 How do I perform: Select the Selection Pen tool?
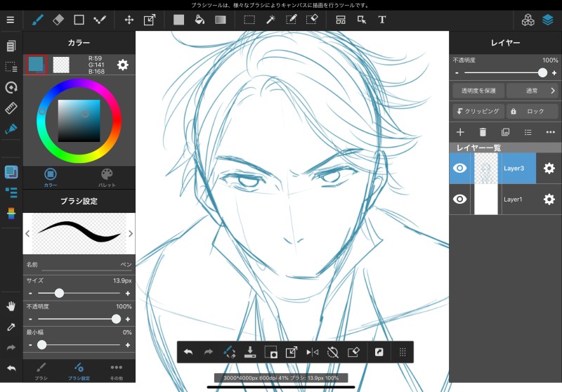291,20
